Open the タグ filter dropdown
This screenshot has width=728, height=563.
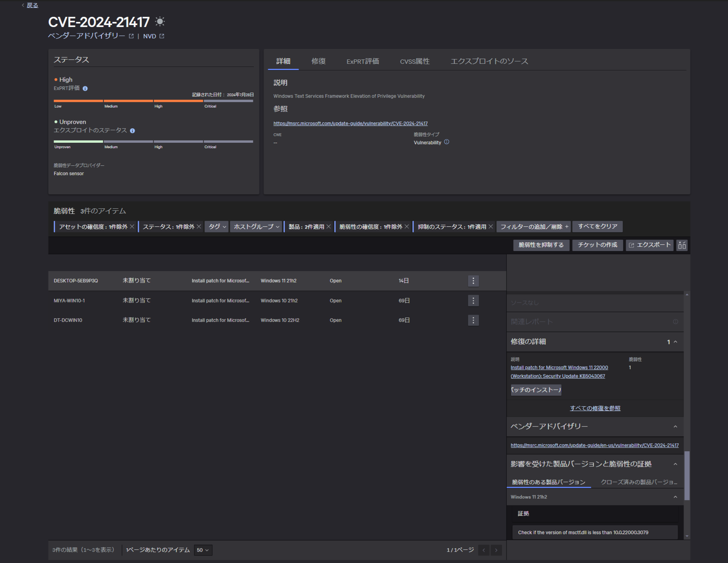pyautogui.click(x=216, y=226)
